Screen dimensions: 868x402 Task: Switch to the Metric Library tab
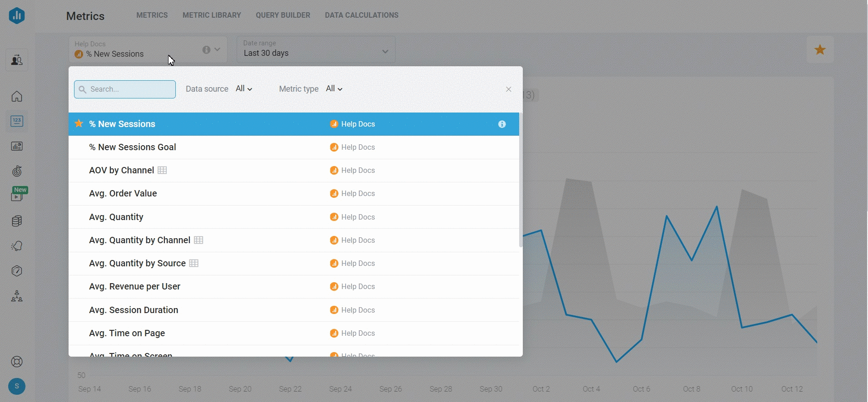pyautogui.click(x=212, y=15)
